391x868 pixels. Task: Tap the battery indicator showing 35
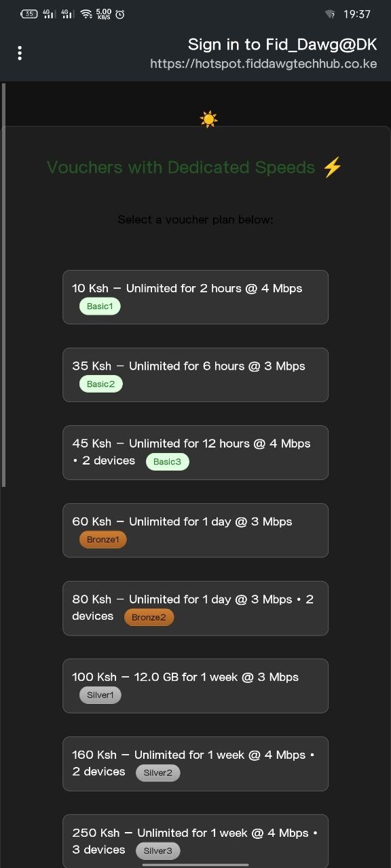29,13
